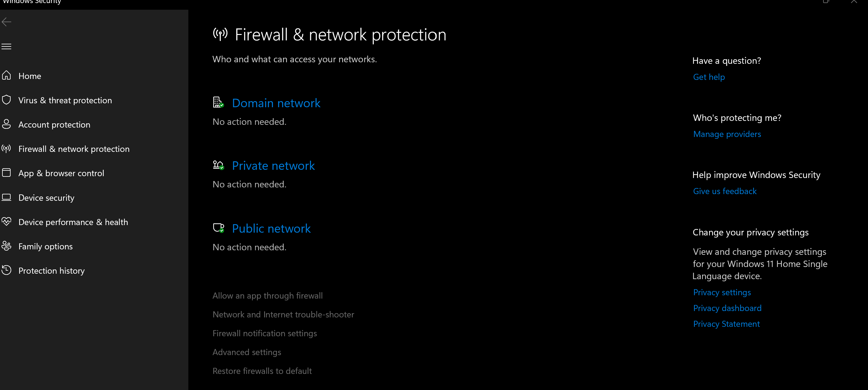Select the App & browser control icon

[6, 173]
